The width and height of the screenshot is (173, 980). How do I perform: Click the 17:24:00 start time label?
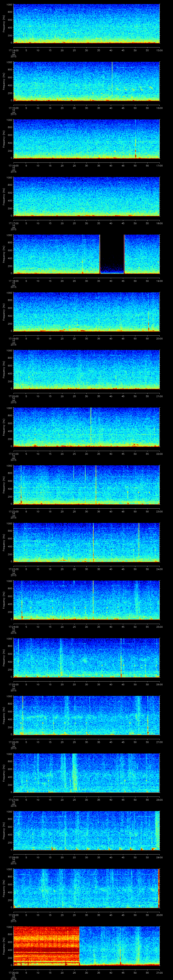(13, 627)
